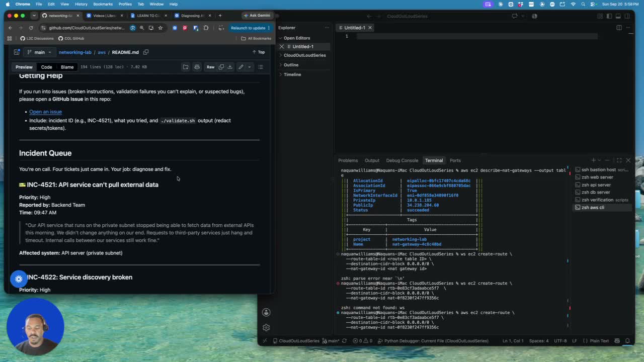Switch to the Problems panel tab
644x362 pixels.
point(348,160)
